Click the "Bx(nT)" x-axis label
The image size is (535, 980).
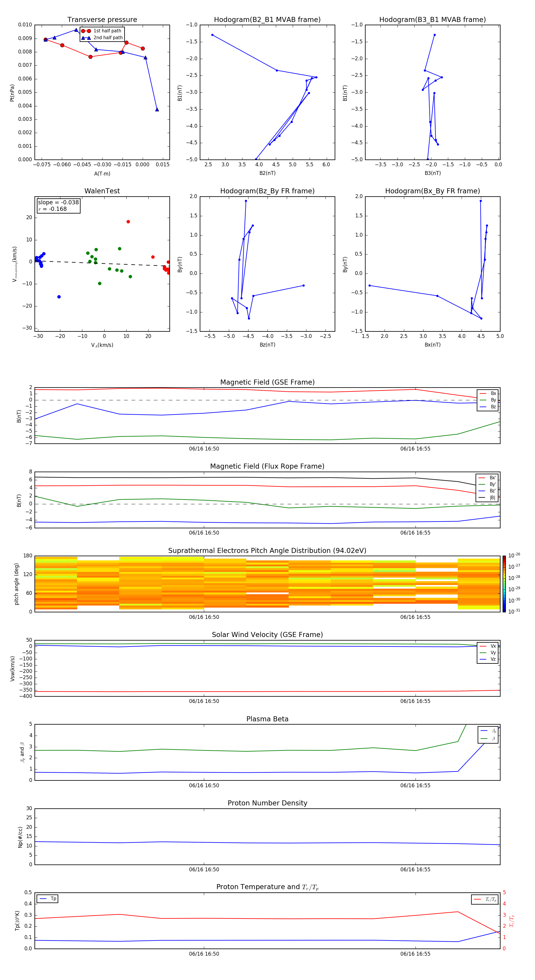tap(432, 345)
